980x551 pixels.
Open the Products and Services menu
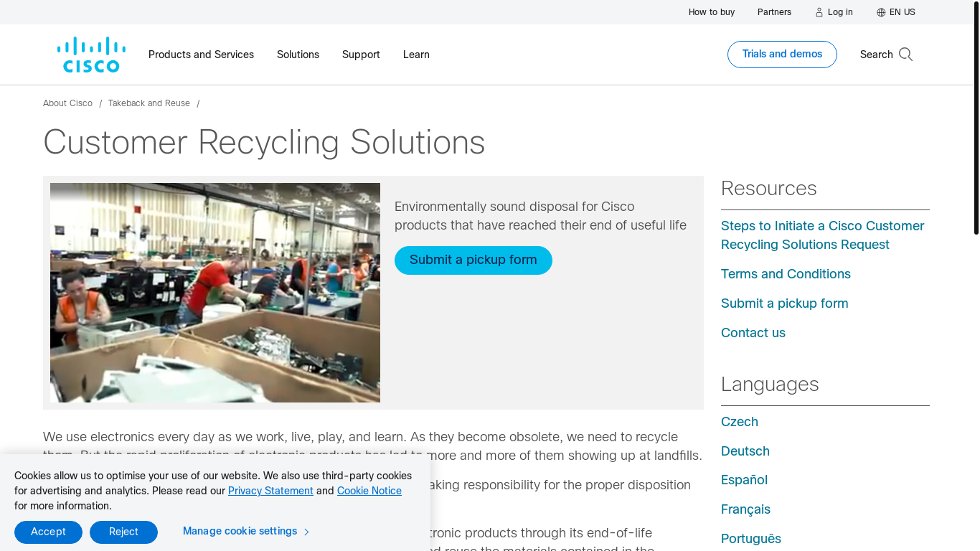pos(201,55)
